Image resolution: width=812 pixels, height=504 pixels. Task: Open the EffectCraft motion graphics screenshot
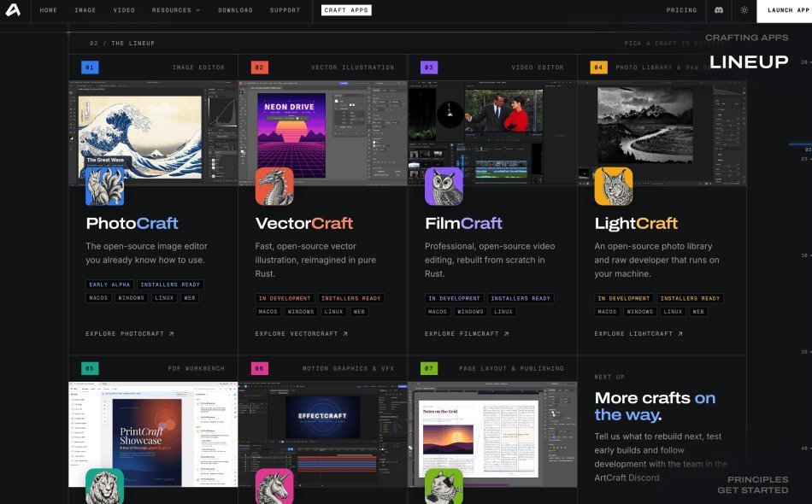(x=322, y=435)
